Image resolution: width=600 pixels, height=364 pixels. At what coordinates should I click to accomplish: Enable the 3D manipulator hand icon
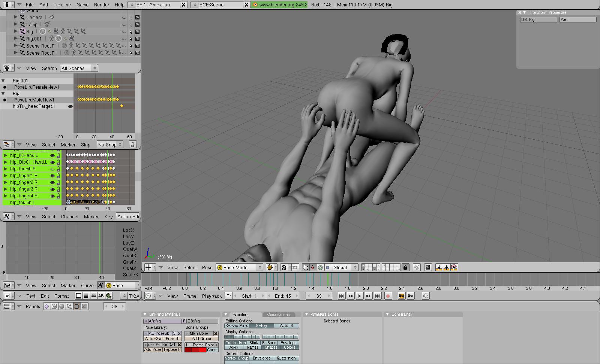tap(305, 267)
